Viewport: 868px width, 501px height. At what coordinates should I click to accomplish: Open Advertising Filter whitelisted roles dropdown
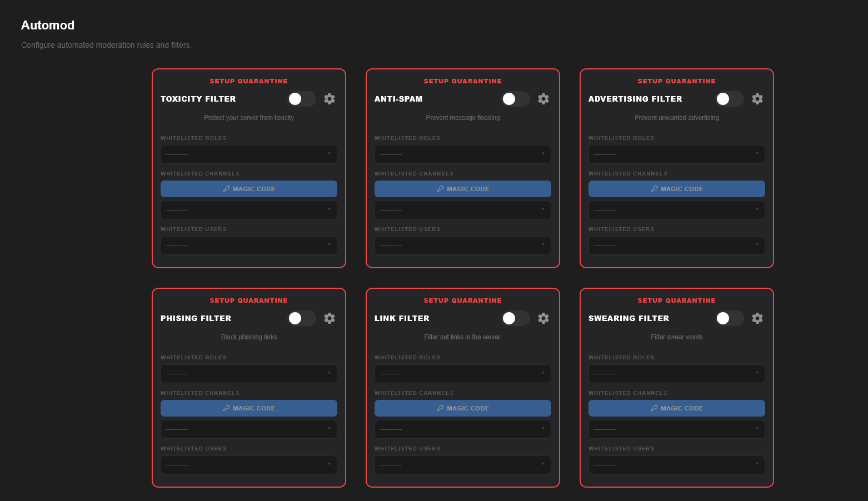click(677, 154)
